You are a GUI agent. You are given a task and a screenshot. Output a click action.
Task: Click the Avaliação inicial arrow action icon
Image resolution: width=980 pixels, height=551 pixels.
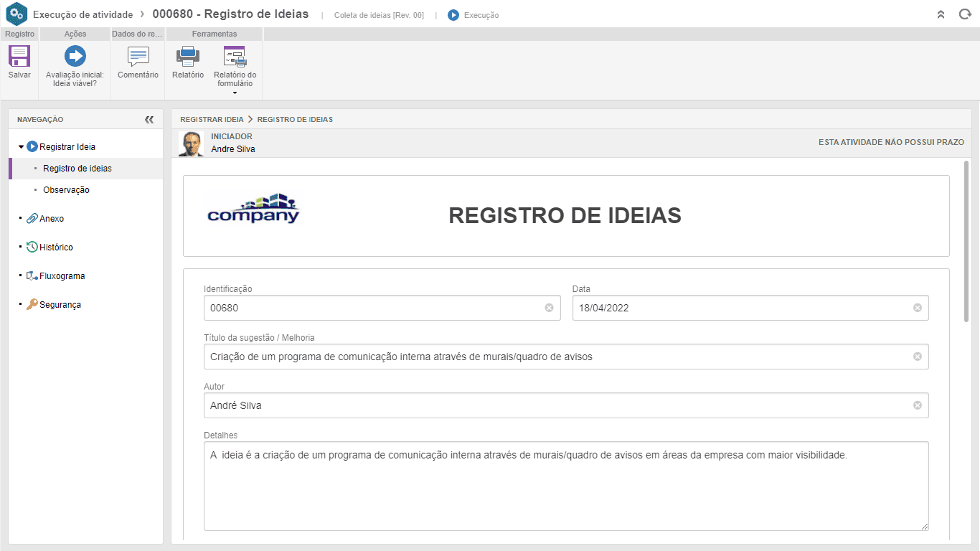click(x=75, y=56)
